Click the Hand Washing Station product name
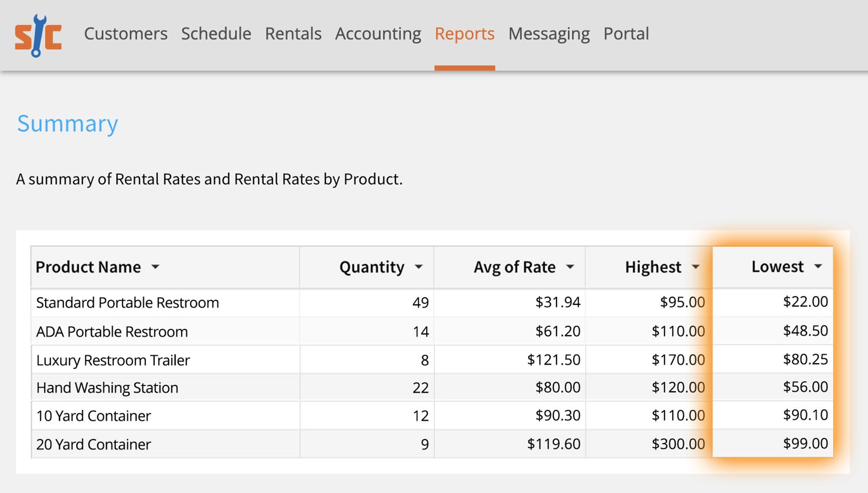The height and width of the screenshot is (493, 868). pos(107,388)
